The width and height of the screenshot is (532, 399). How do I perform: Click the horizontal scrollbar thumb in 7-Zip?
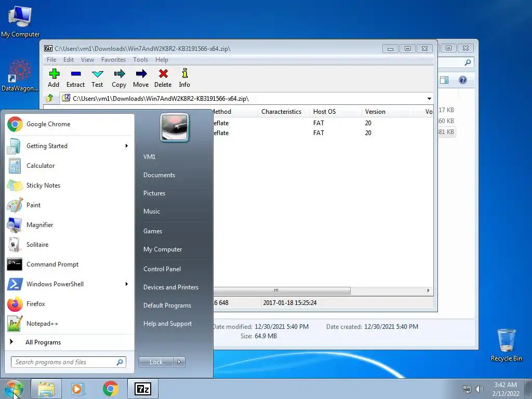[282, 291]
